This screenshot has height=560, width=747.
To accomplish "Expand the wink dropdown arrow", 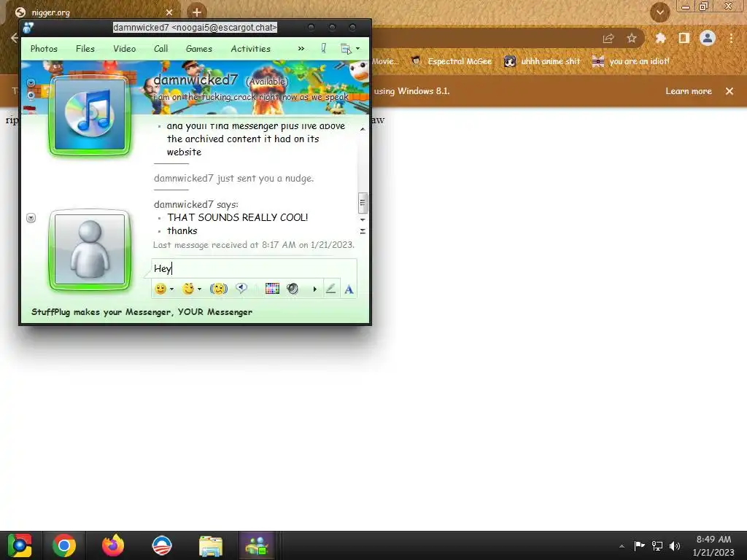I will pos(200,289).
